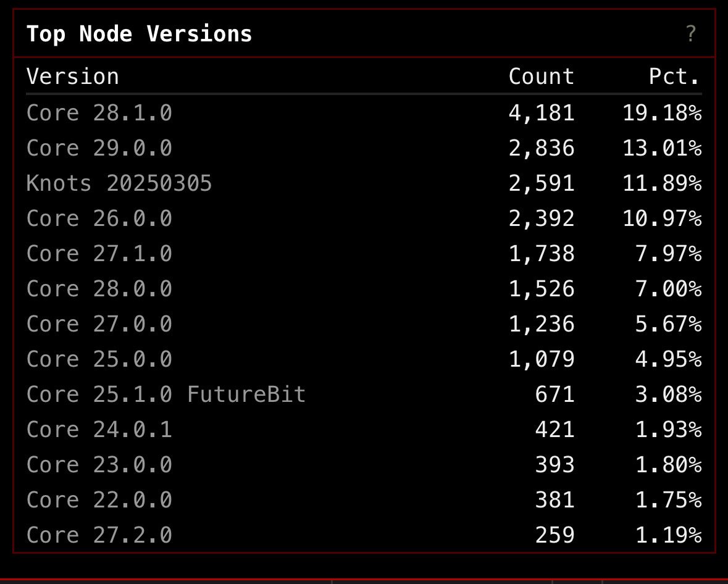Click the Version column header
Image resolution: width=728 pixels, height=584 pixels.
click(73, 76)
